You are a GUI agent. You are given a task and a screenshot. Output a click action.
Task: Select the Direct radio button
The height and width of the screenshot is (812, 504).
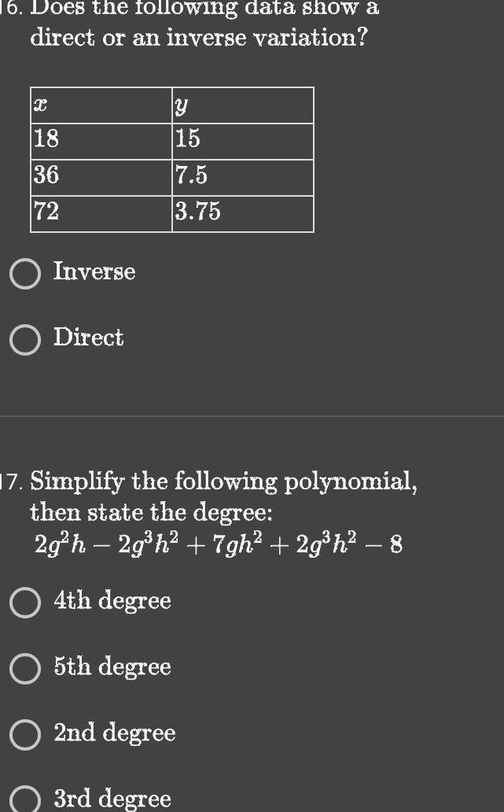click(x=26, y=338)
